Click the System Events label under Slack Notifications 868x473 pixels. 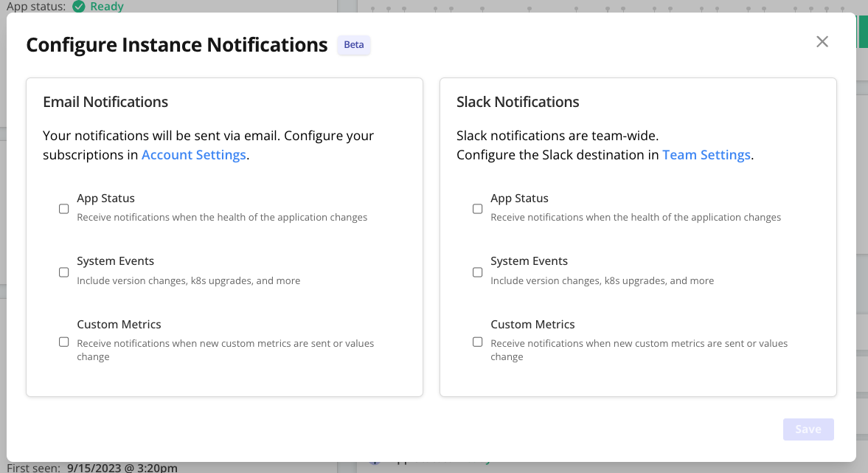click(x=529, y=260)
